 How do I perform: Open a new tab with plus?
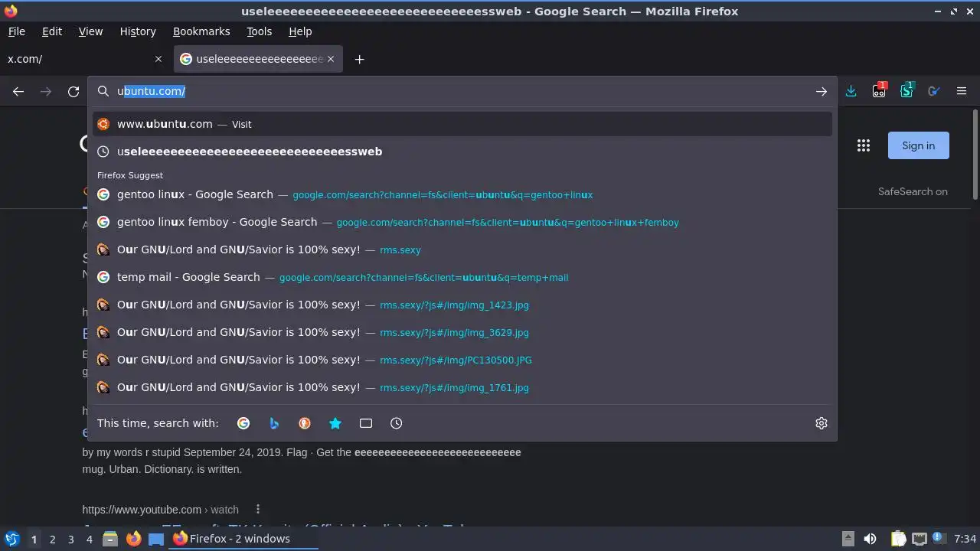[x=359, y=59]
